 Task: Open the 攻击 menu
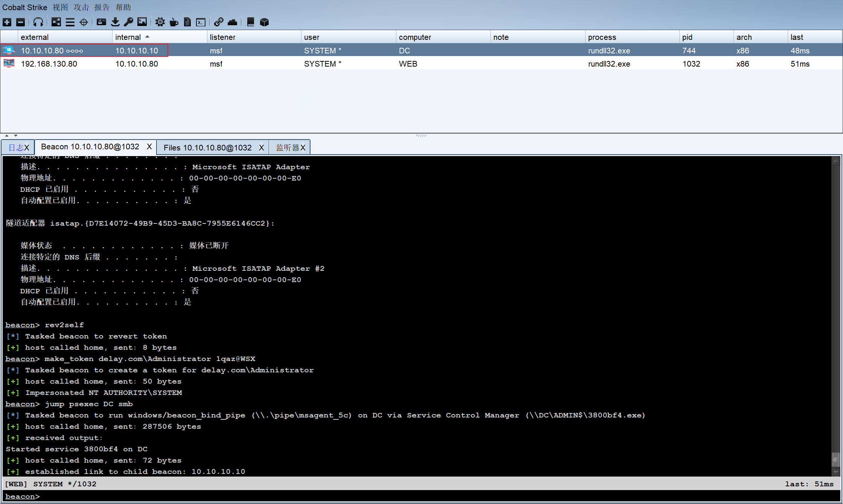[x=81, y=7]
